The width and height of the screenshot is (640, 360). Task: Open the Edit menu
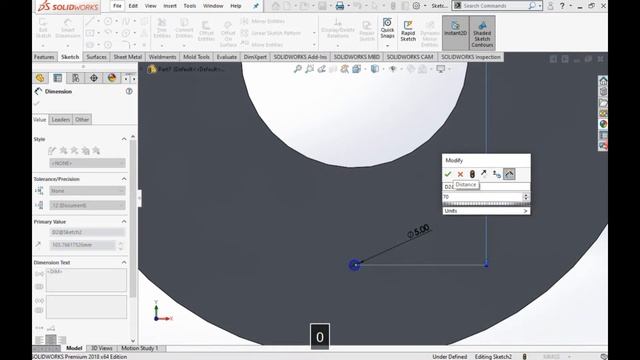(133, 6)
